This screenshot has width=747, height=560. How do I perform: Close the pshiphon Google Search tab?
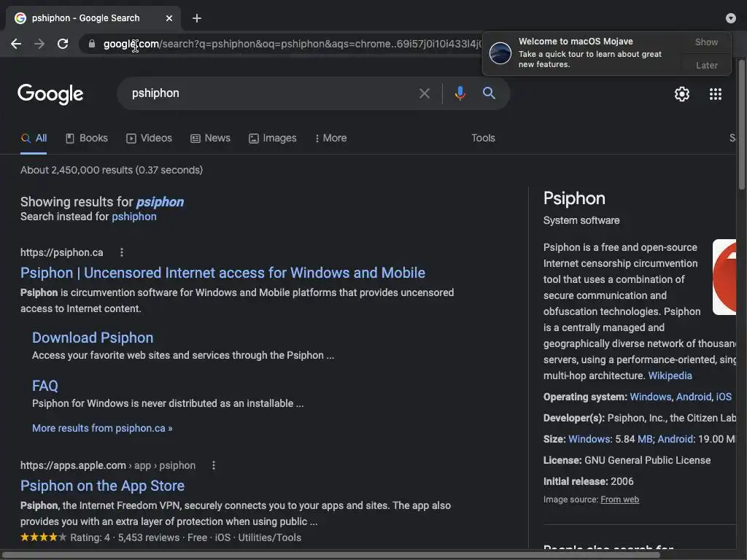(169, 18)
